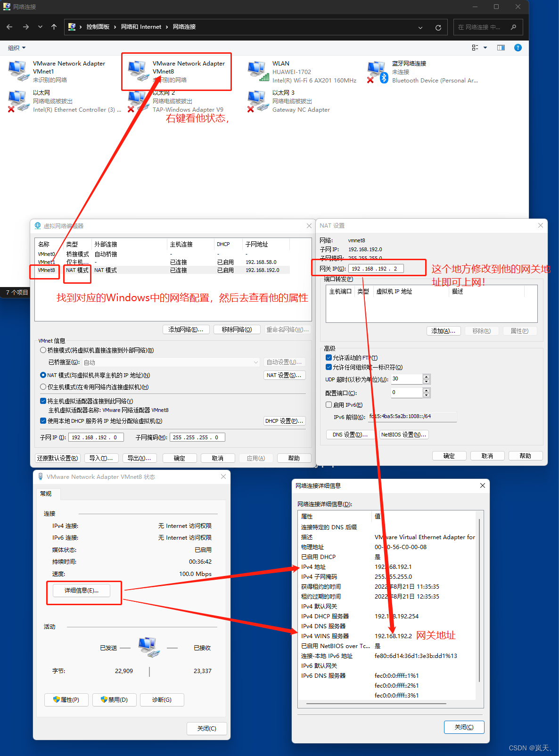Viewport: 559px width, 756px height.
Task: Click 导入 button in network editor
Action: 101,458
